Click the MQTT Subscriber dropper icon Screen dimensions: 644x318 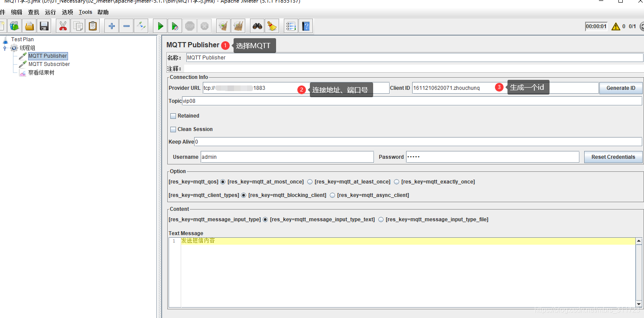tap(23, 64)
